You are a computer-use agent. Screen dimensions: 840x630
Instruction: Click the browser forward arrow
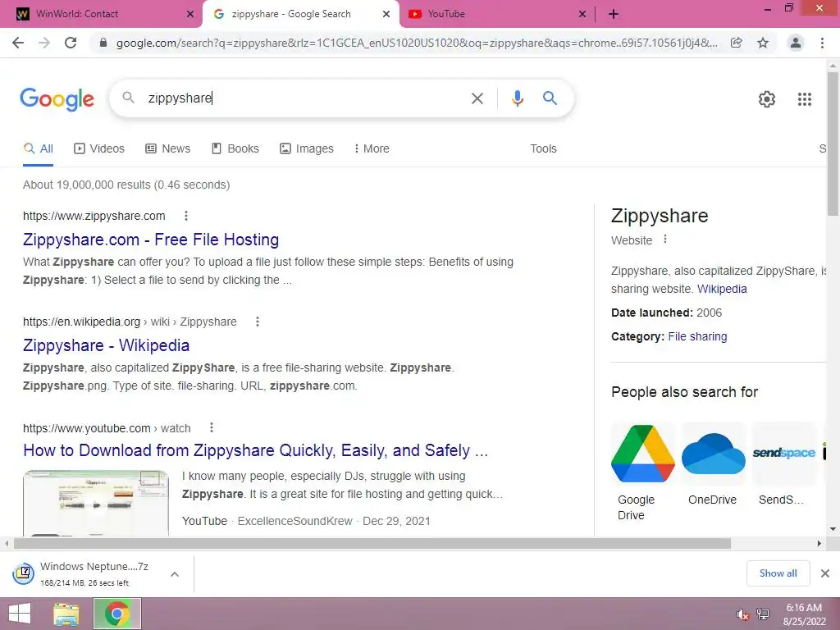44,43
